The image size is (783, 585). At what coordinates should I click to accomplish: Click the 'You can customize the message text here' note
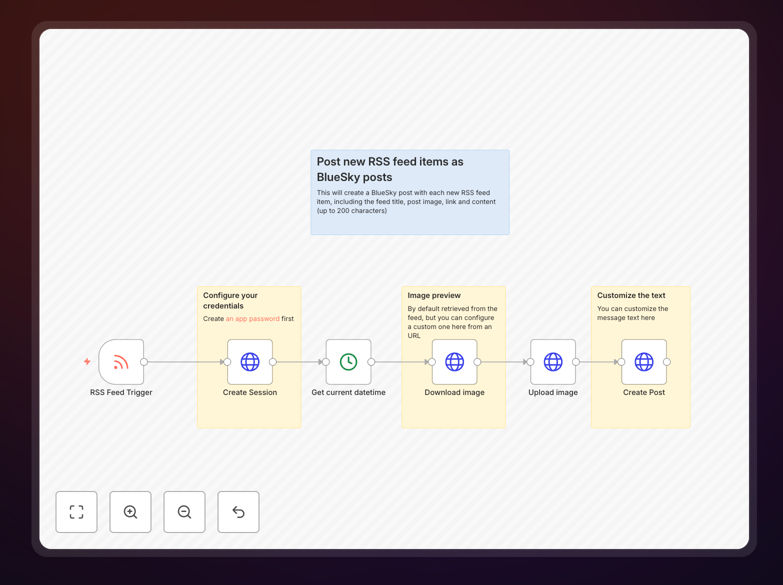pyautogui.click(x=632, y=313)
